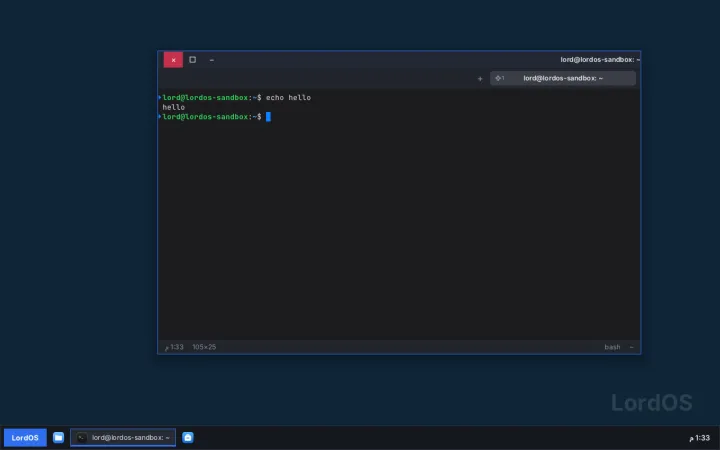Click the tab's small number-1 icon
This screenshot has height=450, width=720.
coord(499,78)
